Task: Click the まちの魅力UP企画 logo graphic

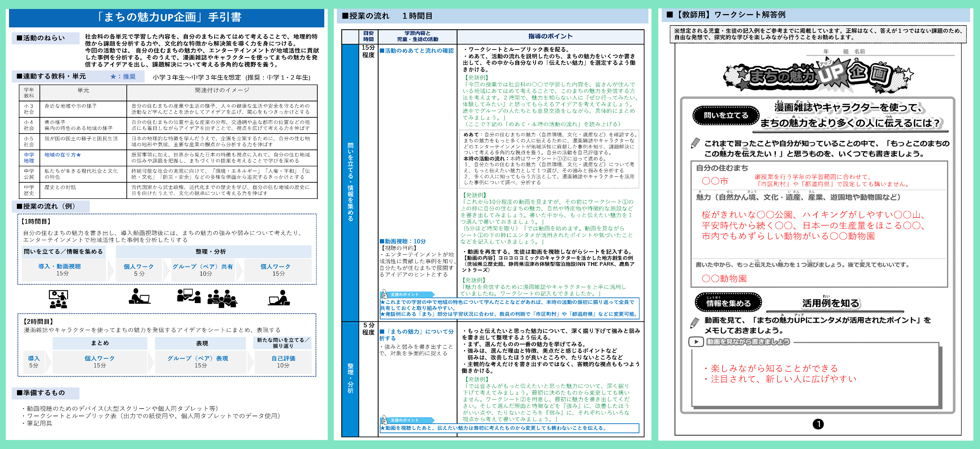Action: click(x=818, y=76)
